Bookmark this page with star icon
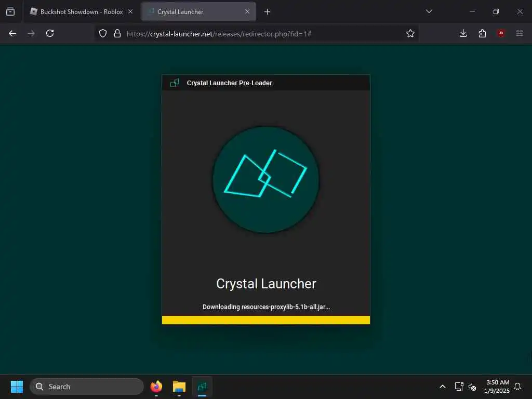Viewport: 532px width, 399px height. [410, 33]
